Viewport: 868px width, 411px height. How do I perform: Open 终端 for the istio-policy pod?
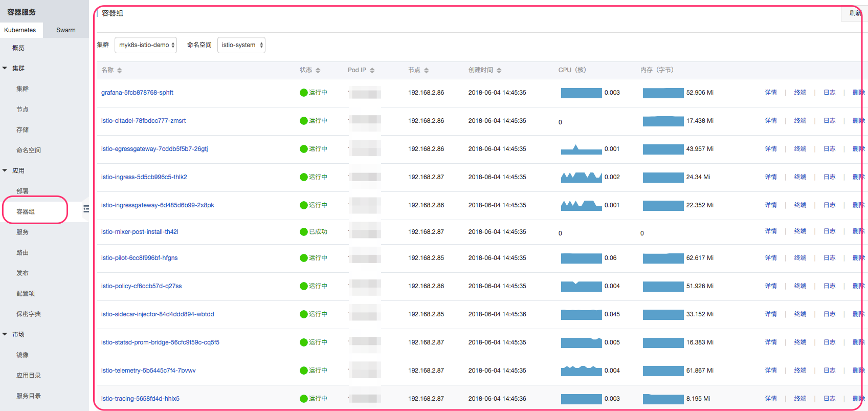[x=800, y=286]
